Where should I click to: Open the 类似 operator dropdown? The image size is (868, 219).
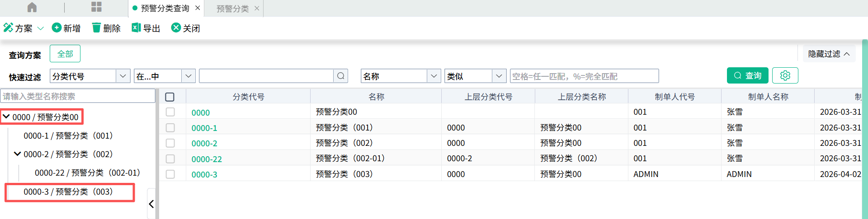(499, 76)
